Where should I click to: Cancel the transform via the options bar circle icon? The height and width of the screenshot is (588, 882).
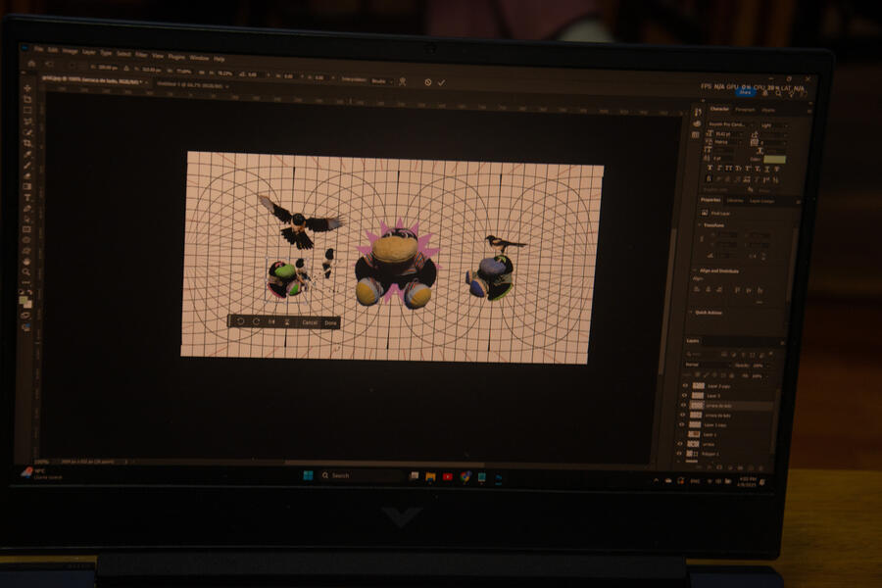point(428,82)
